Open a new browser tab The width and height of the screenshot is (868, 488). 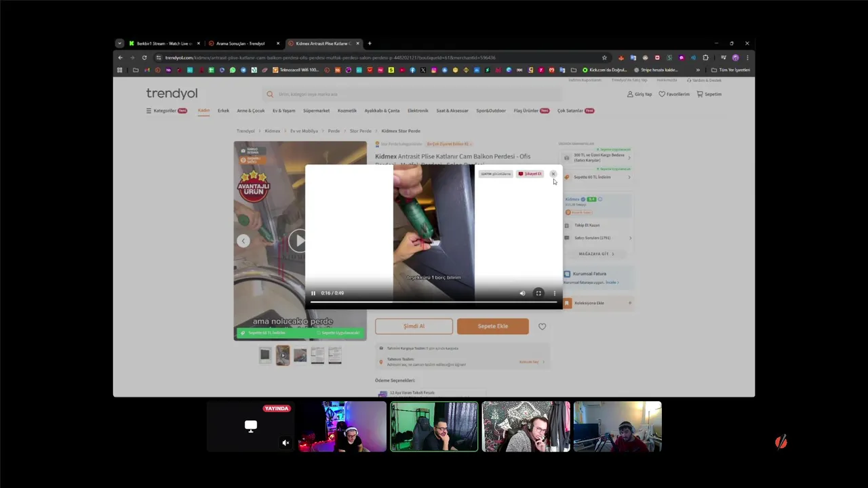click(x=370, y=43)
